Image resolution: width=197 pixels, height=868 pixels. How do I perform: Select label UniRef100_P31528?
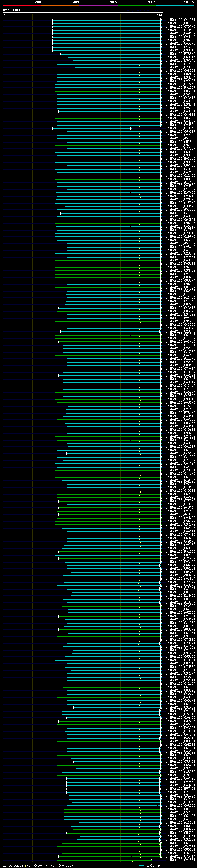[180, 440]
